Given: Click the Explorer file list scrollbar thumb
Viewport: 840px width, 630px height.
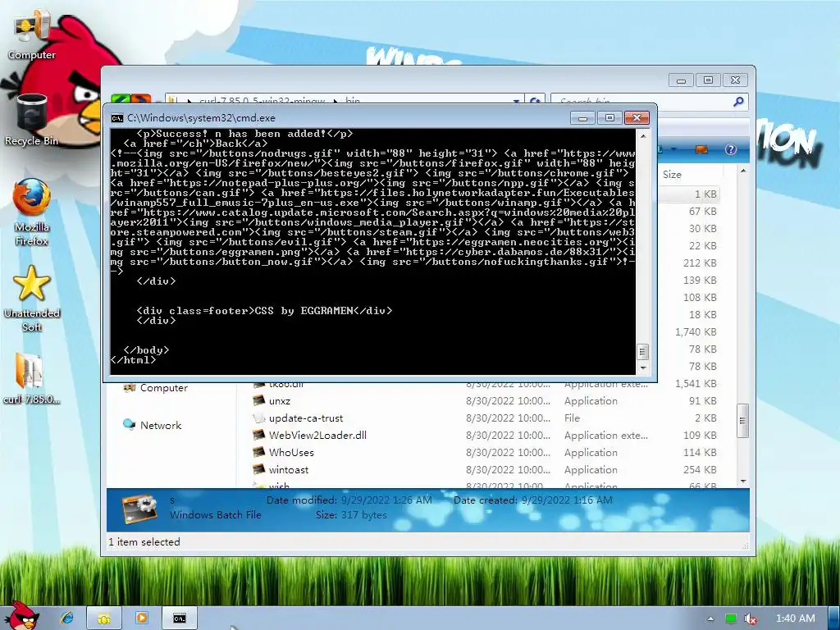Looking at the screenshot, I should point(743,421).
